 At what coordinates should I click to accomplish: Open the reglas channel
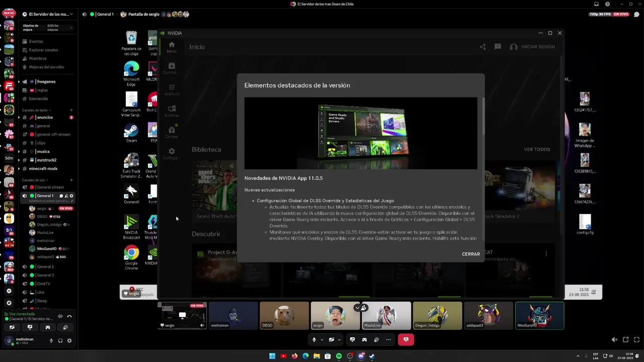point(47,90)
